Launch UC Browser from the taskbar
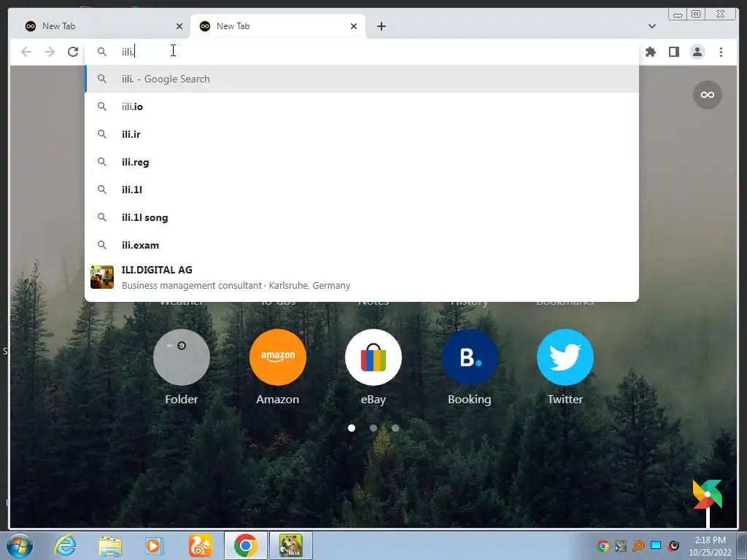Image resolution: width=747 pixels, height=560 pixels. (x=200, y=545)
